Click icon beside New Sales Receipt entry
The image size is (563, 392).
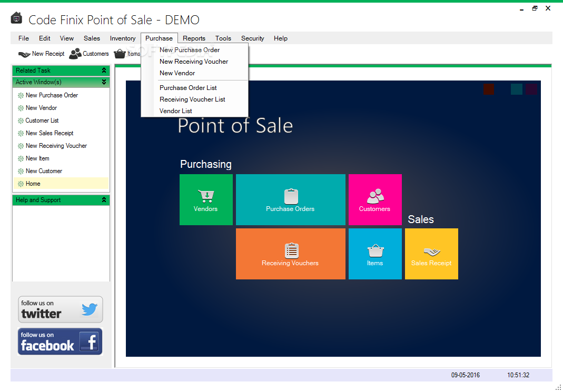21,134
